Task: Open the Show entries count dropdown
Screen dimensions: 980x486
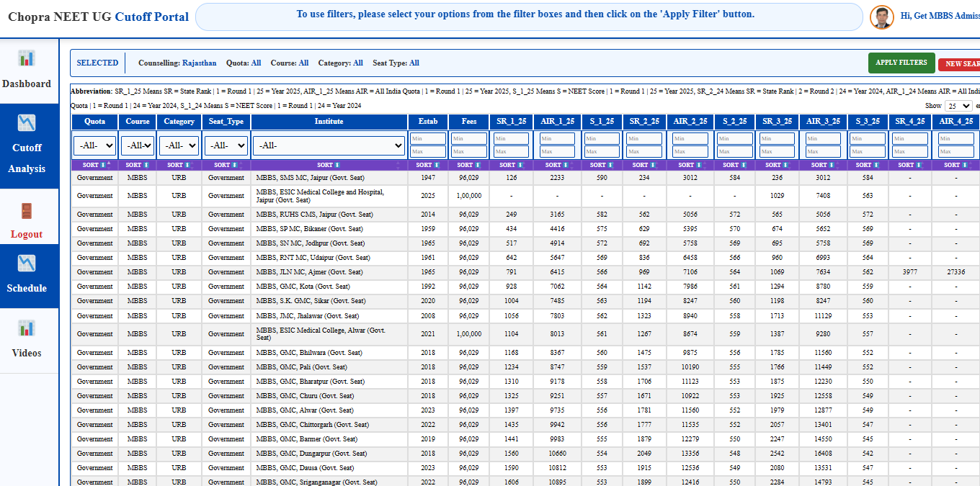Action: (958, 106)
